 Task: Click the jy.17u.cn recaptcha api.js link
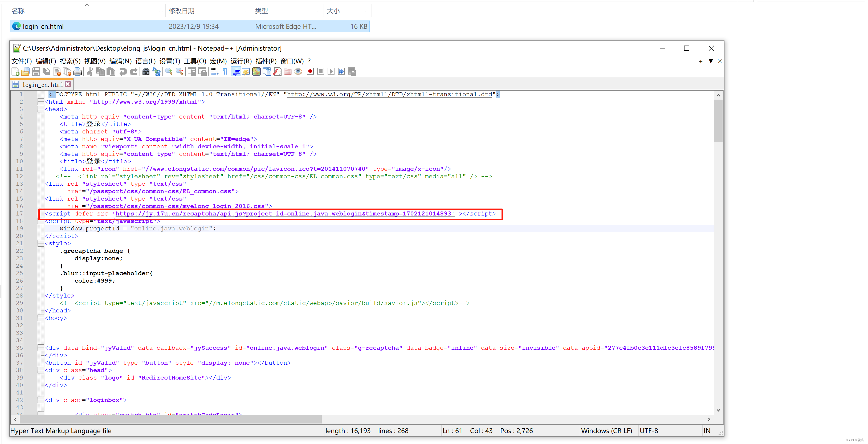pyautogui.click(x=285, y=214)
